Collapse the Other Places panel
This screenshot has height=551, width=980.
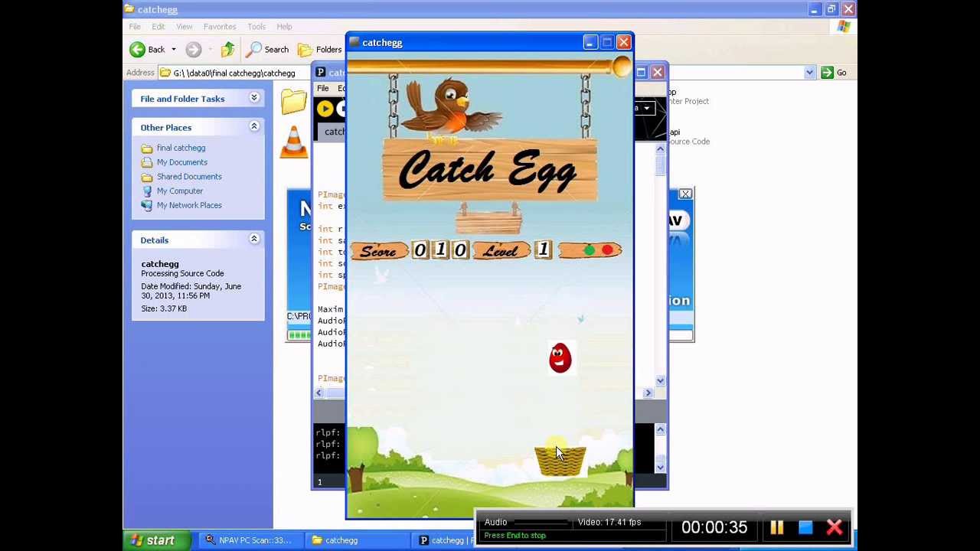[x=254, y=126]
